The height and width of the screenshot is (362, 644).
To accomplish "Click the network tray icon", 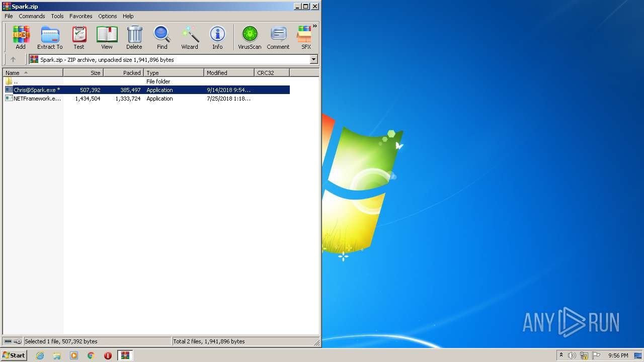I will click(x=584, y=355).
